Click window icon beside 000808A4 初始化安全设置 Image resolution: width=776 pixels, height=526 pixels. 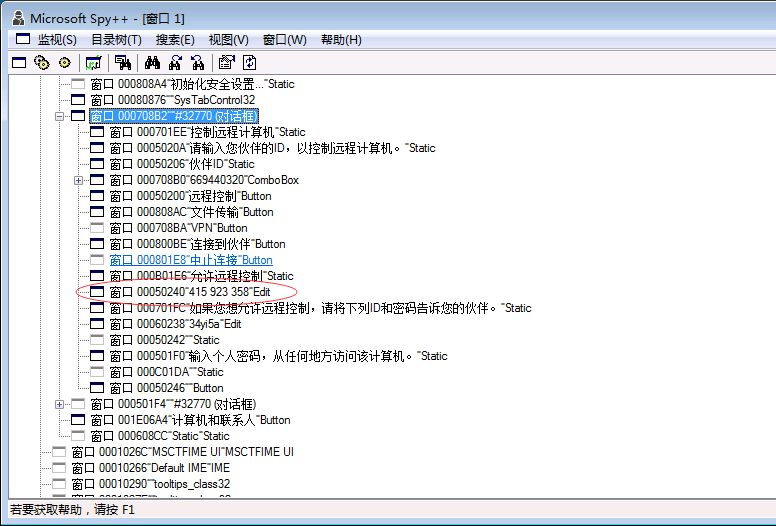[x=78, y=84]
